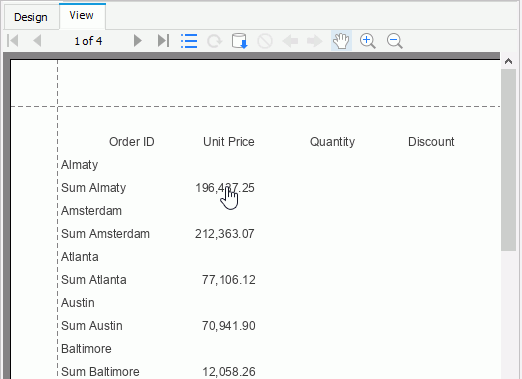
Task: Click the value 196,437.25
Action: click(x=225, y=188)
